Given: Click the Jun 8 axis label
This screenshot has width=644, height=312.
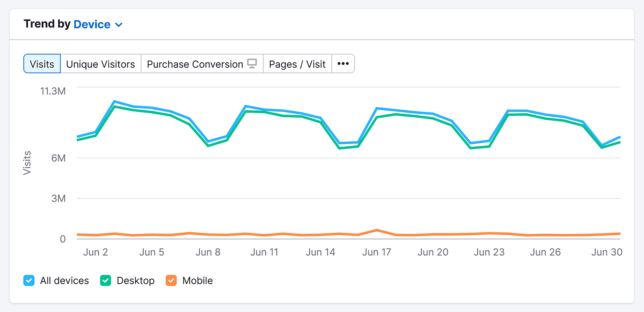Looking at the screenshot, I should tap(208, 252).
